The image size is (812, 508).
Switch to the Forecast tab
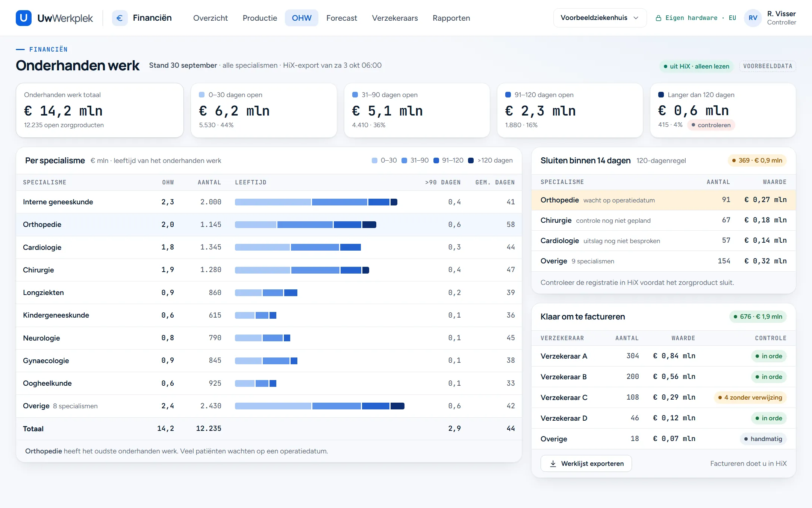342,18
